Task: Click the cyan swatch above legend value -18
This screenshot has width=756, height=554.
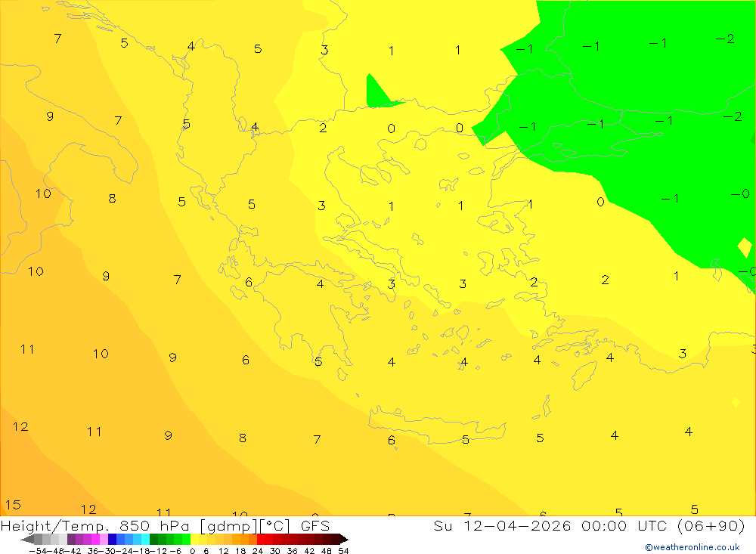Action: 145,539
